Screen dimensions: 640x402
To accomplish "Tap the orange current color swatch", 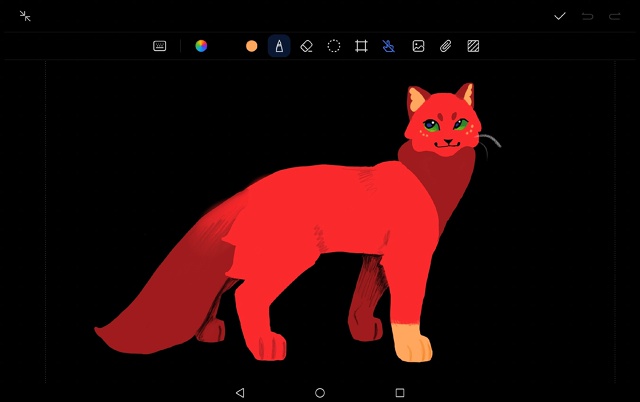I will pos(251,46).
